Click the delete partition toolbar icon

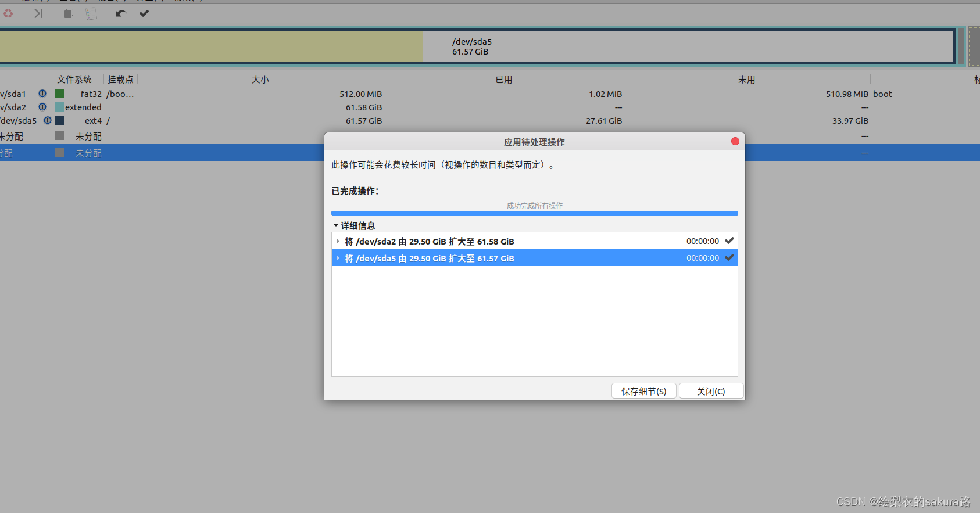coord(8,13)
